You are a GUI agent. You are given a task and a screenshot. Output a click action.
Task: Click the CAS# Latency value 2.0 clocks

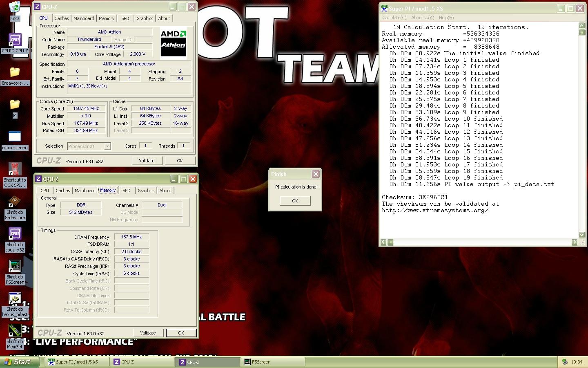[x=131, y=252]
